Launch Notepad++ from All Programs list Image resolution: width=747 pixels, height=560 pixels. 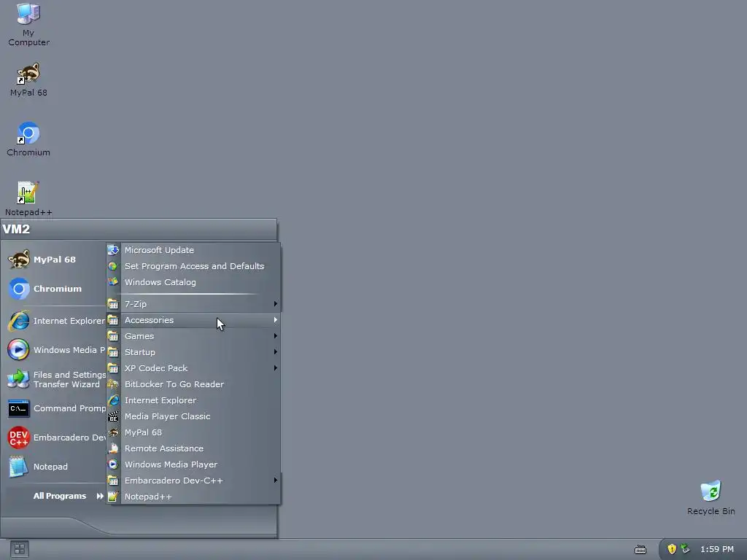[x=193, y=497]
